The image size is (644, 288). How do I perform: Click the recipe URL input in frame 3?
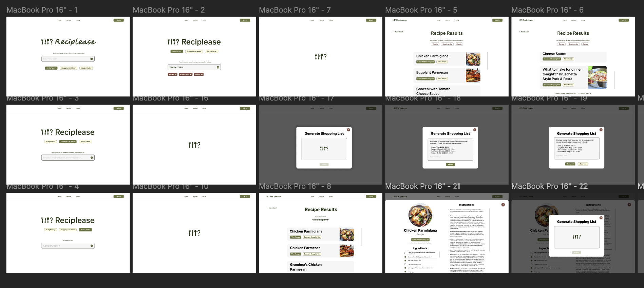click(68, 158)
